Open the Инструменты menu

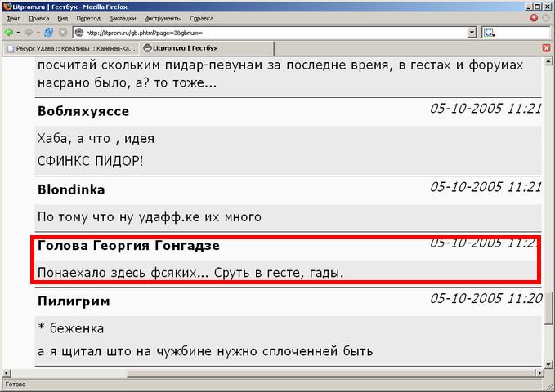point(163,17)
